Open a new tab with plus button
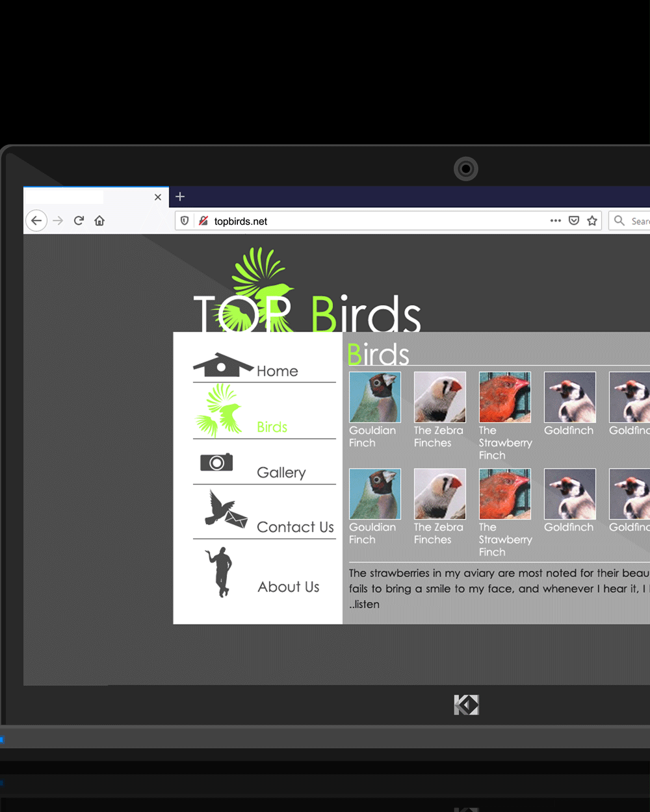Viewport: 650px width, 812px height. click(180, 197)
